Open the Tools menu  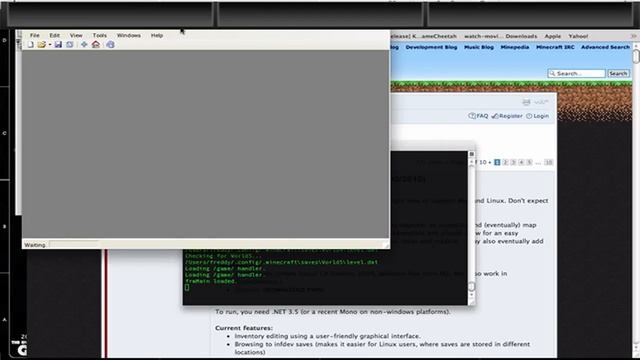[x=100, y=36]
